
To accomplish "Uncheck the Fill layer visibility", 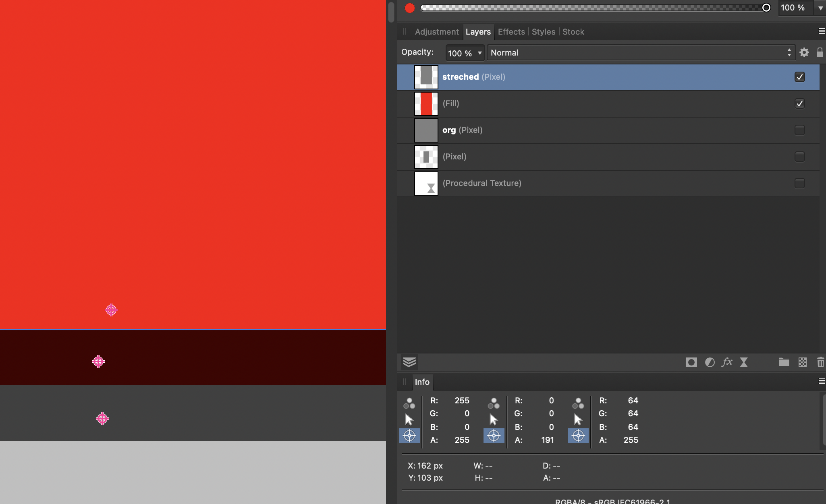I will coord(799,103).
